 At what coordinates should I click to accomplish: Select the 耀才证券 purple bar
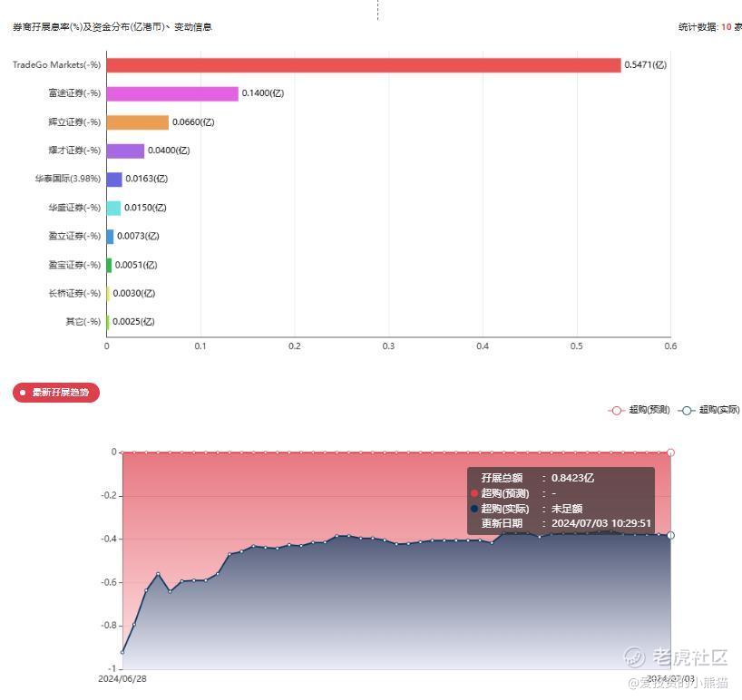125,151
